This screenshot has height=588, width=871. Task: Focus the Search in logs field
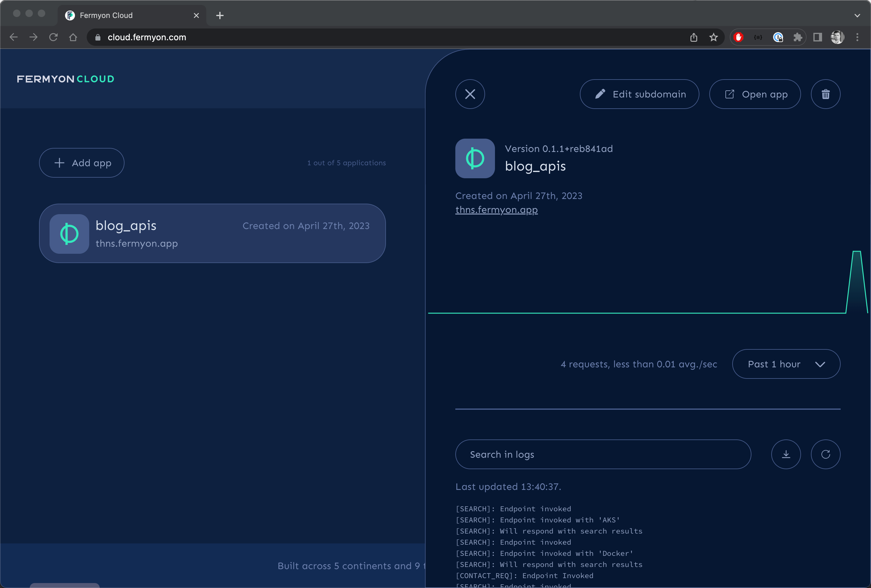pos(603,454)
